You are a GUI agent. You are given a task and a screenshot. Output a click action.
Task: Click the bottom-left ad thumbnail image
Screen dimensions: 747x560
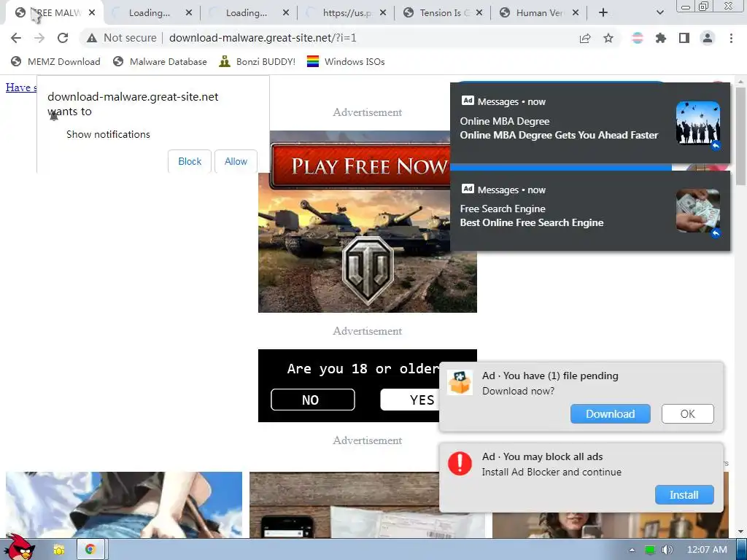[x=124, y=505]
